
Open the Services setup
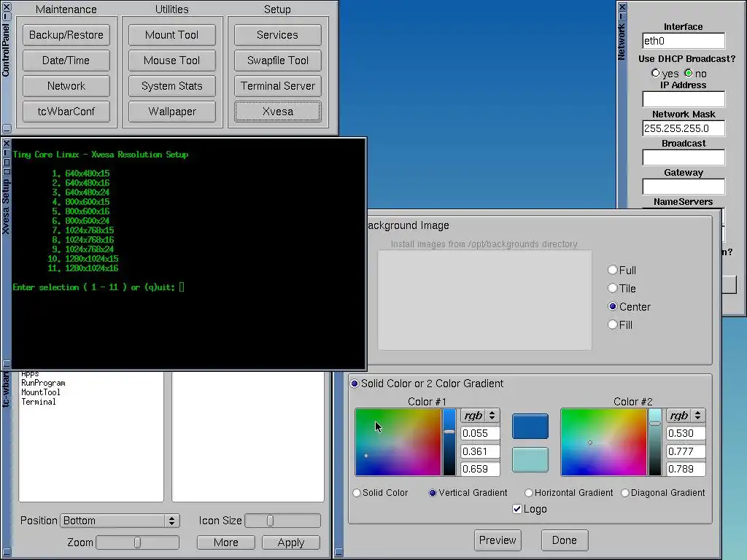[278, 35]
